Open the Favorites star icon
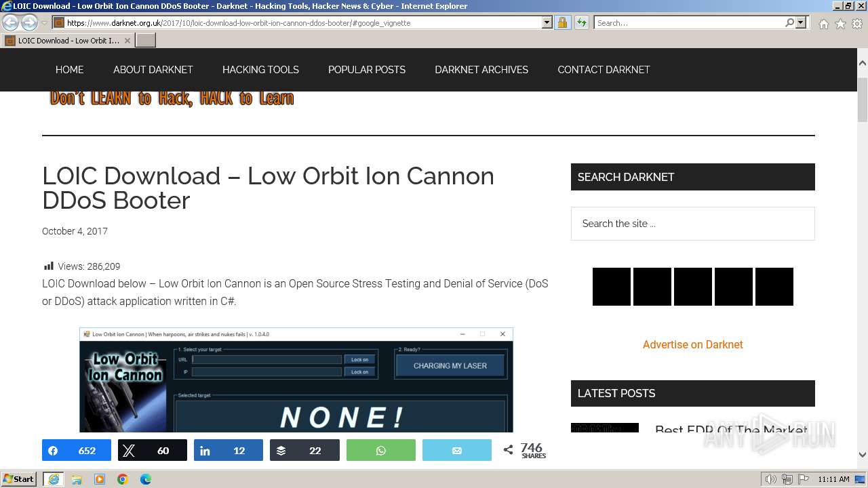The width and height of the screenshot is (868, 488). tap(840, 24)
